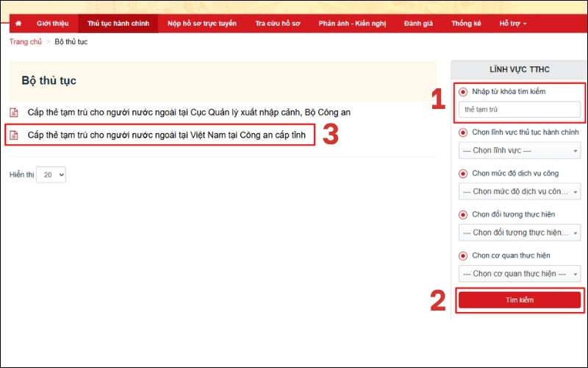Click document icon beside Công an cấp tỉnh procedure
Screen dimensions: 588x368
(13, 135)
